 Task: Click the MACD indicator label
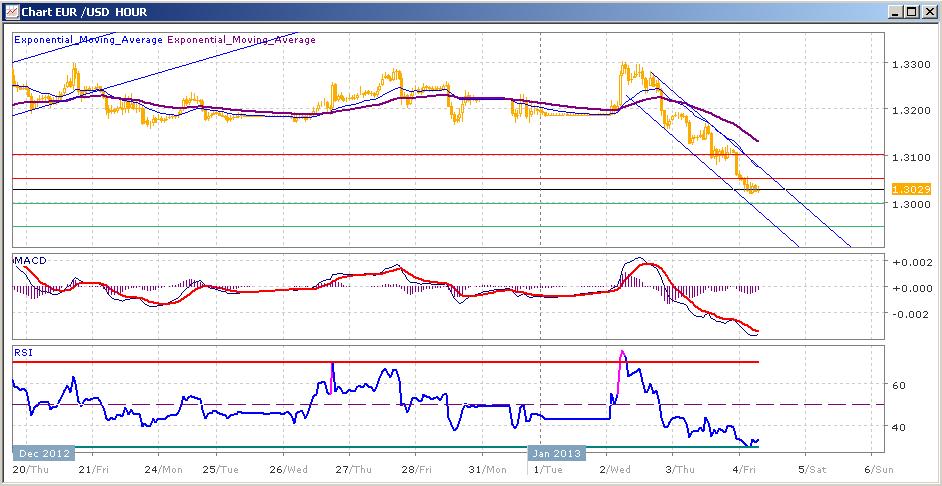29,260
